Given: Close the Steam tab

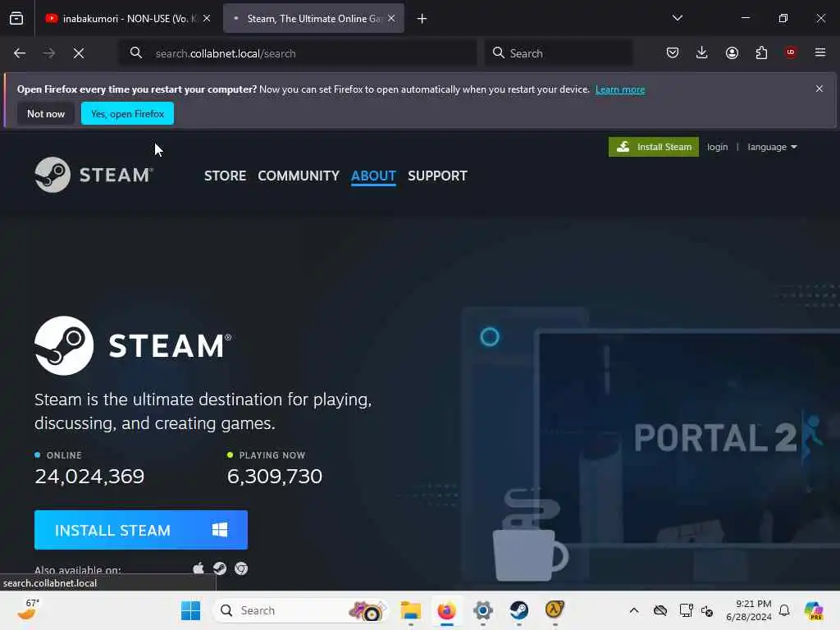Looking at the screenshot, I should click(391, 18).
